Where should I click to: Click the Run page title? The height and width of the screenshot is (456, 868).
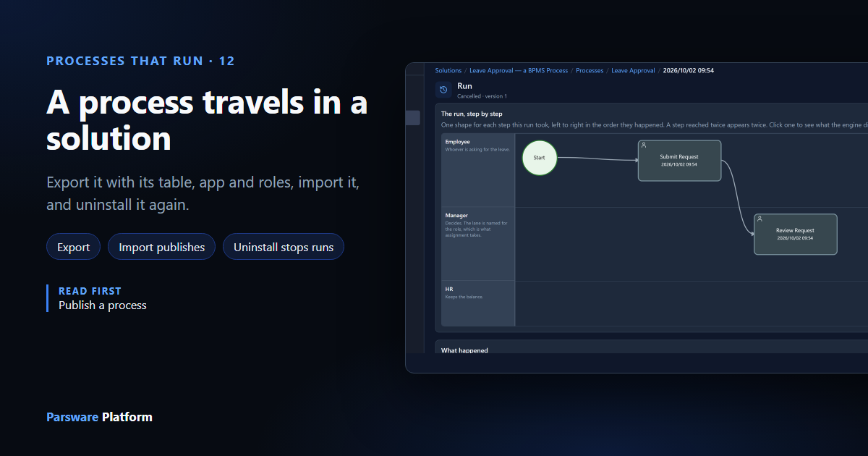(x=464, y=86)
